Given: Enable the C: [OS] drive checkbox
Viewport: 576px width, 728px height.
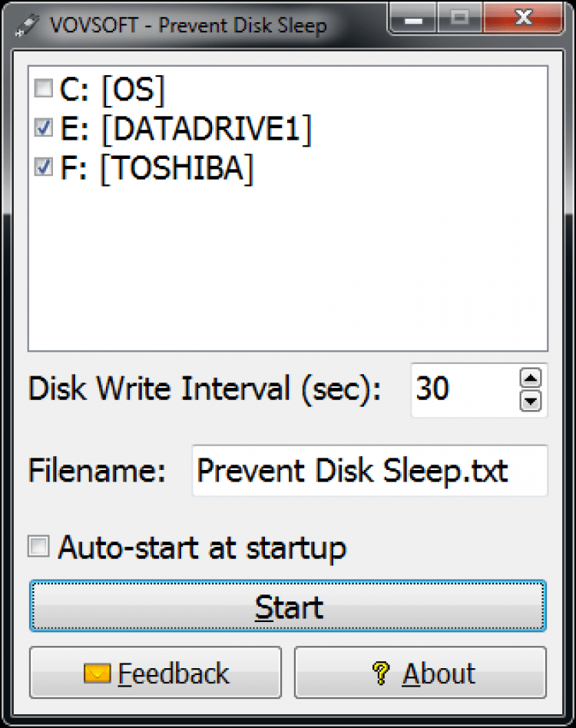Looking at the screenshot, I should 44,88.
